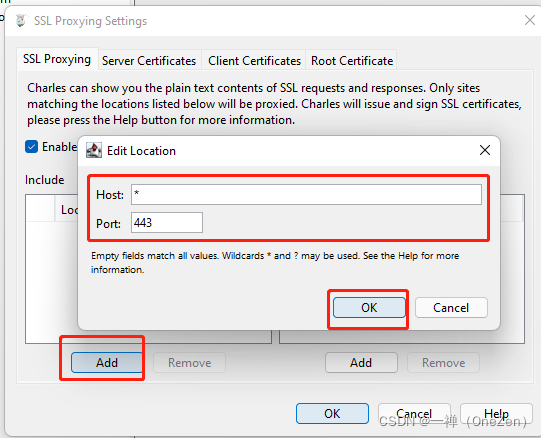
Task: Click the Host input field
Action: point(306,194)
